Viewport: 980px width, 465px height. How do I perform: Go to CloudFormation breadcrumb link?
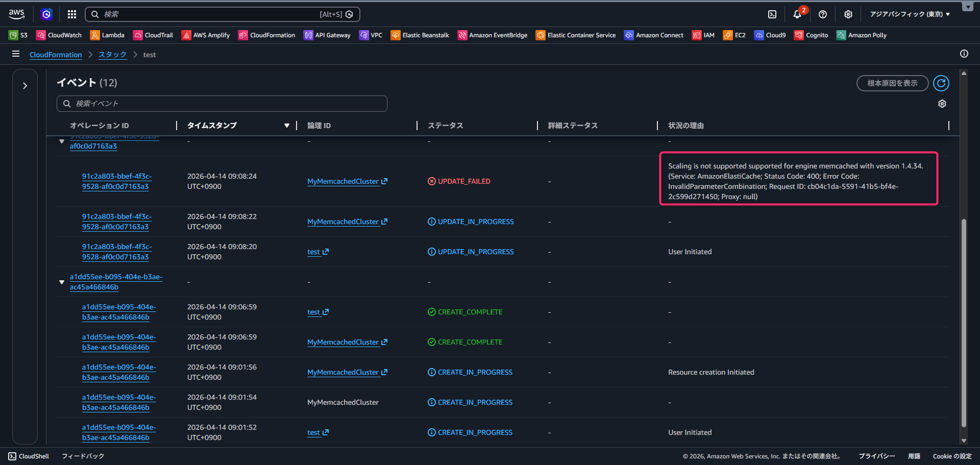tap(56, 55)
